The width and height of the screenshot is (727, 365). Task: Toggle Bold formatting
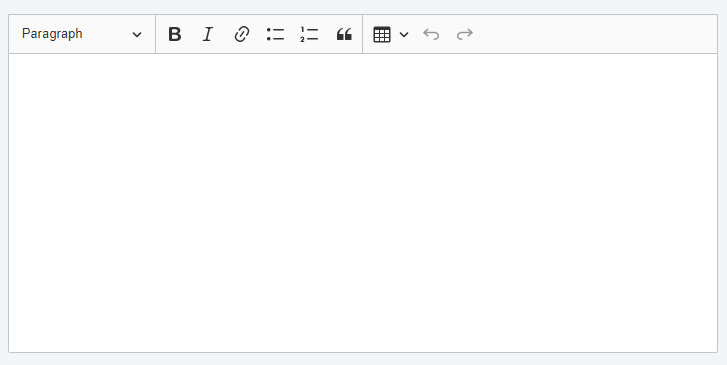coord(174,34)
